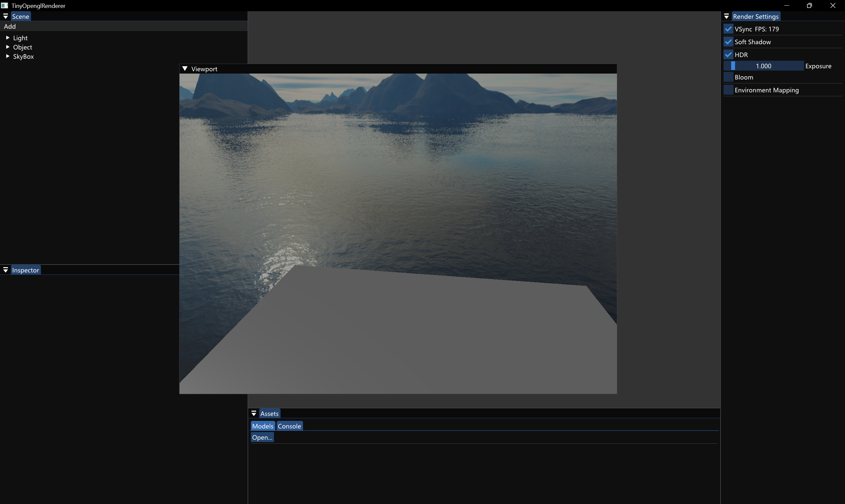Select the Light item in scene tree
Image resolution: width=845 pixels, height=504 pixels.
(x=20, y=38)
